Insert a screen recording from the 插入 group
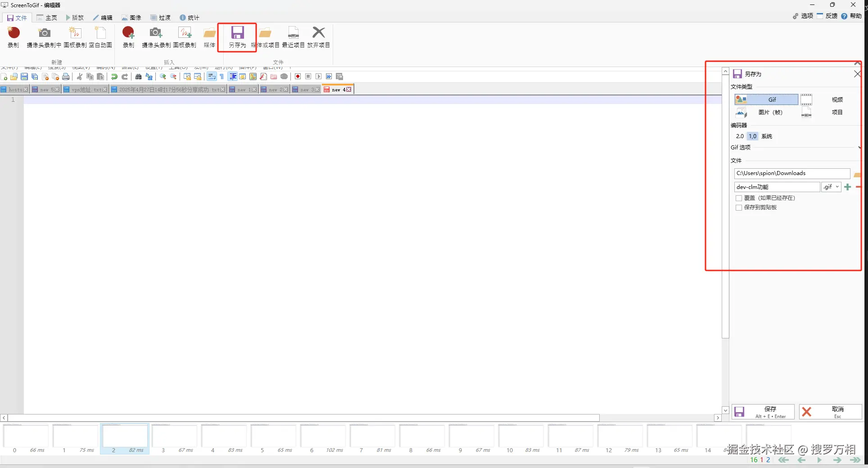Screen dimensions: 868x468 [128, 37]
